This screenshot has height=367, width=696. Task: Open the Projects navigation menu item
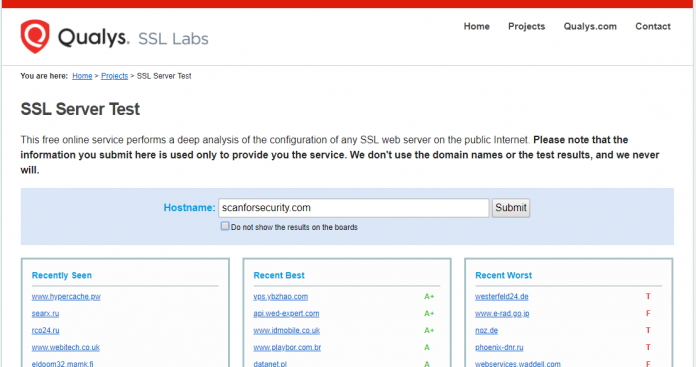tap(526, 26)
